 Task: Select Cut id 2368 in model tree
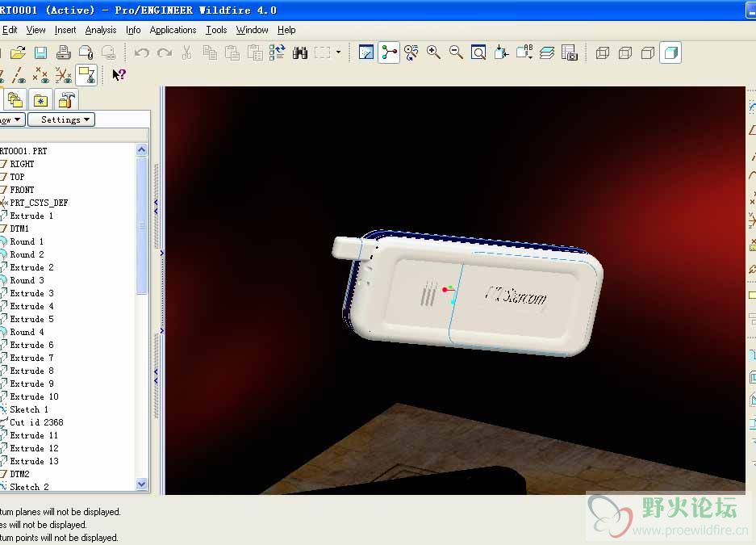[x=36, y=422]
